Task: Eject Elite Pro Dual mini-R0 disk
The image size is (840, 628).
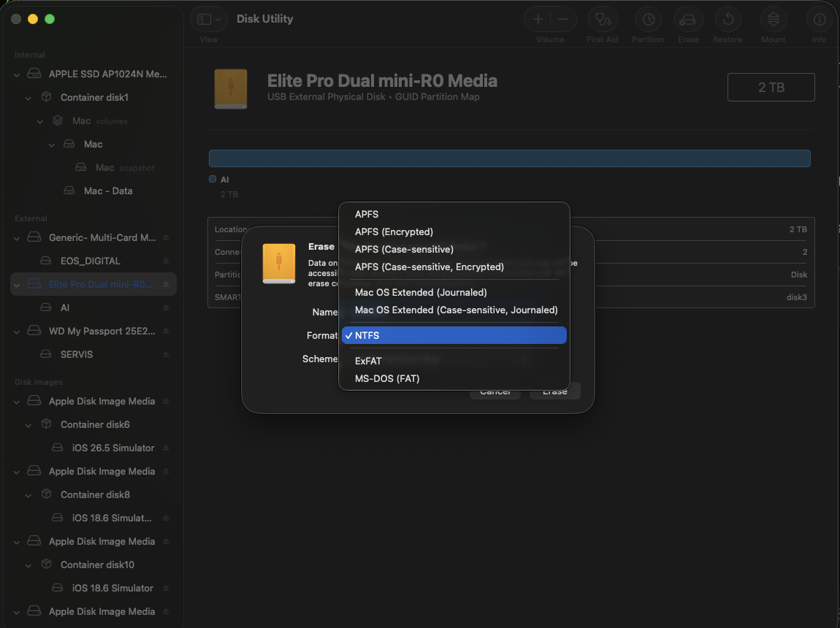Action: point(166,284)
